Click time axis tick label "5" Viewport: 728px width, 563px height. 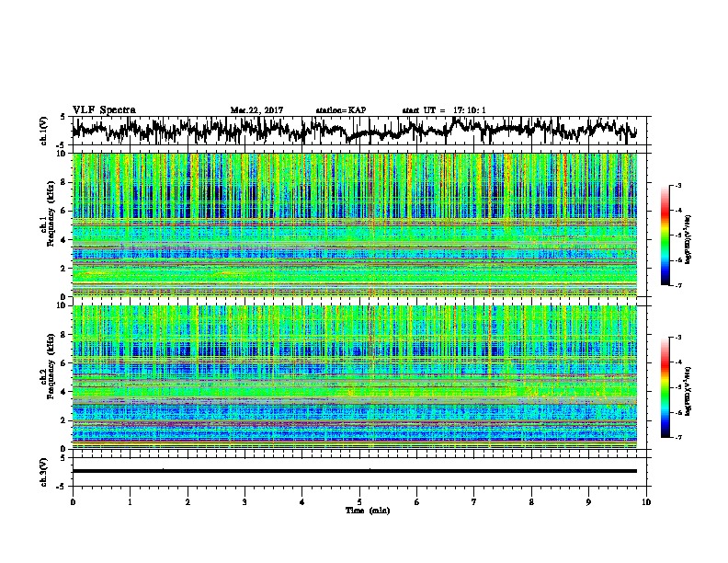pos(359,502)
